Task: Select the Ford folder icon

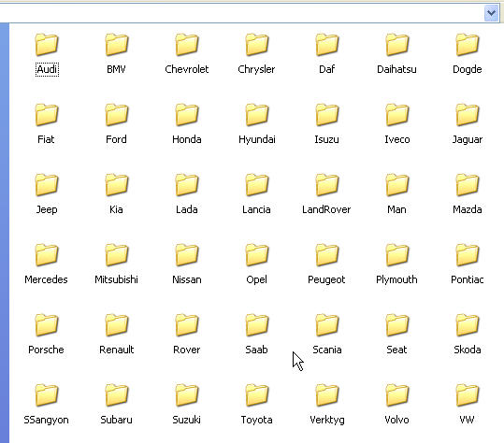Action: click(117, 114)
